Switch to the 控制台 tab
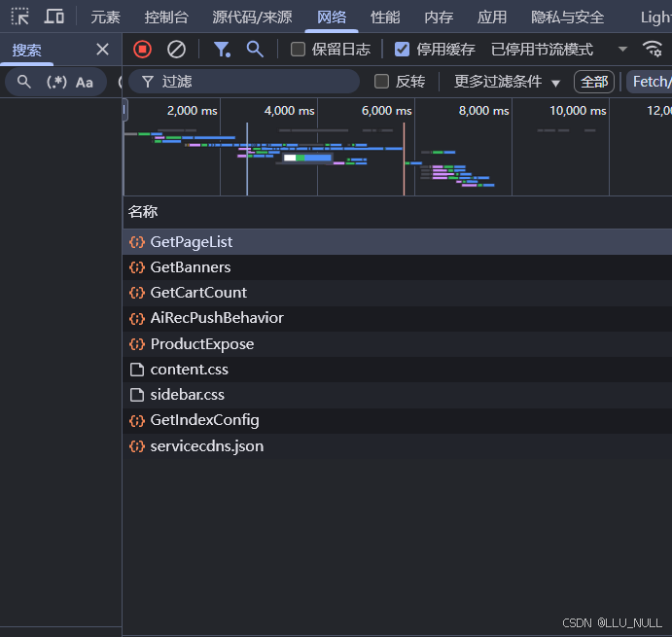 (166, 18)
